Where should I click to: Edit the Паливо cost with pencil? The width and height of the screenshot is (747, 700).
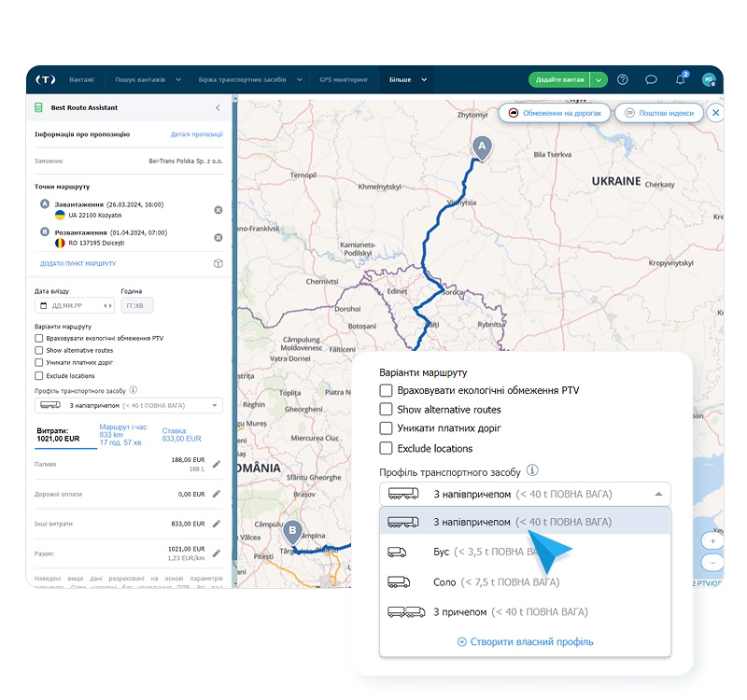[x=217, y=464]
